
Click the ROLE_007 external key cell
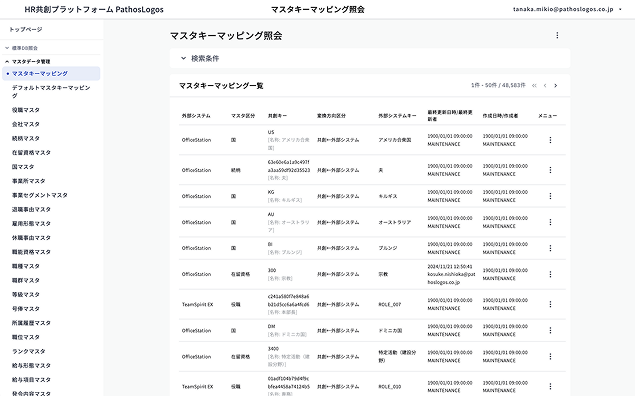pyautogui.click(x=390, y=304)
